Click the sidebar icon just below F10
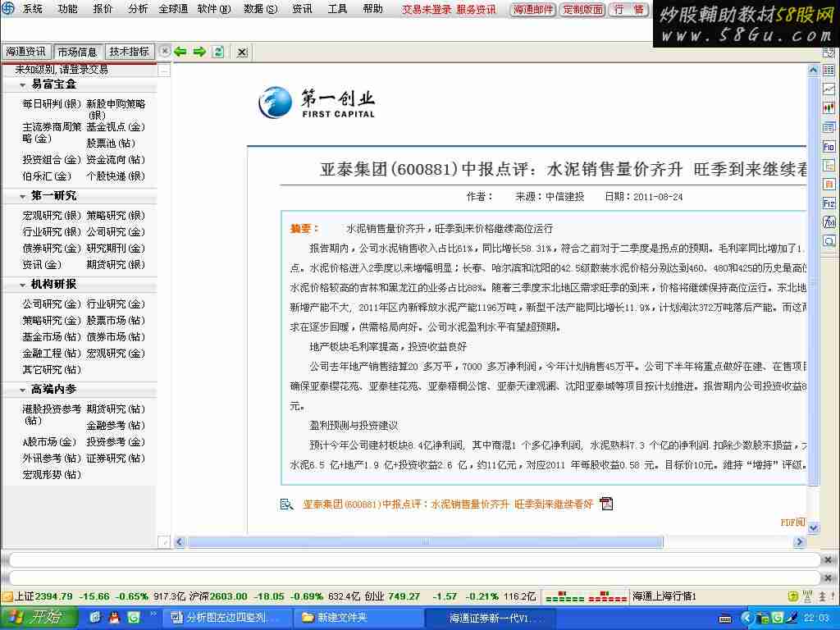Viewport: 840px width, 630px height. pyautogui.click(x=829, y=166)
